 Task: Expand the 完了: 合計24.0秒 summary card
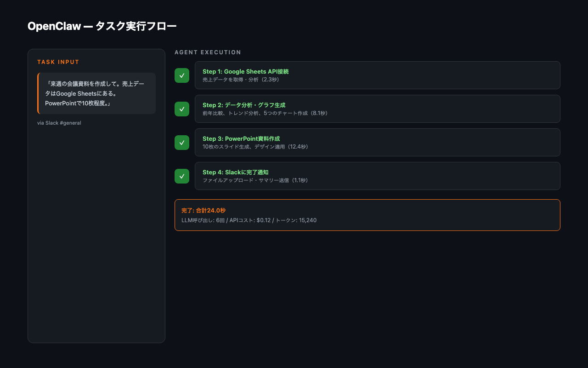pyautogui.click(x=367, y=215)
